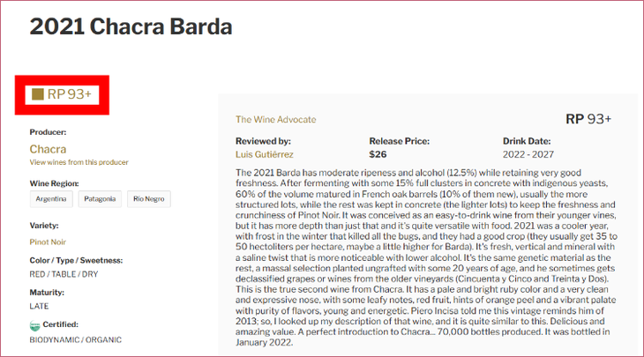This screenshot has width=644, height=357.
Task: Select the Patagonia region tag
Action: 99,199
